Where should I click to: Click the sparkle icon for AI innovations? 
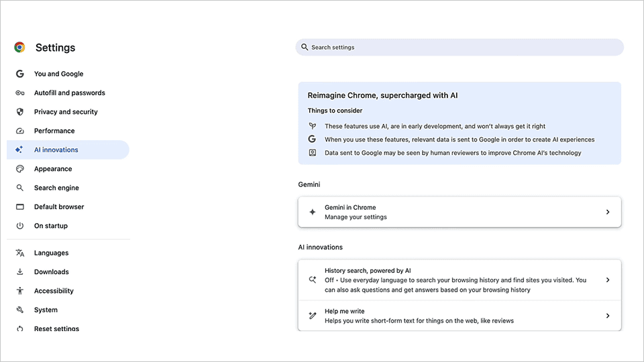point(19,149)
